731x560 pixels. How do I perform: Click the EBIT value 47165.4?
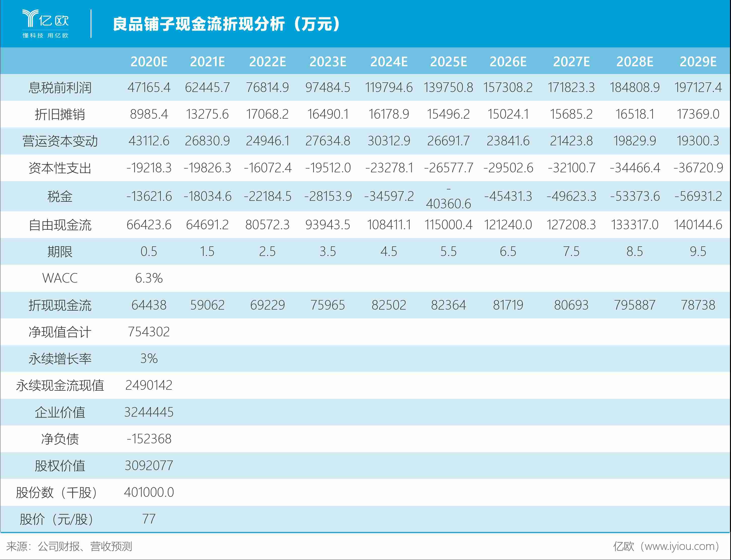[x=149, y=87]
